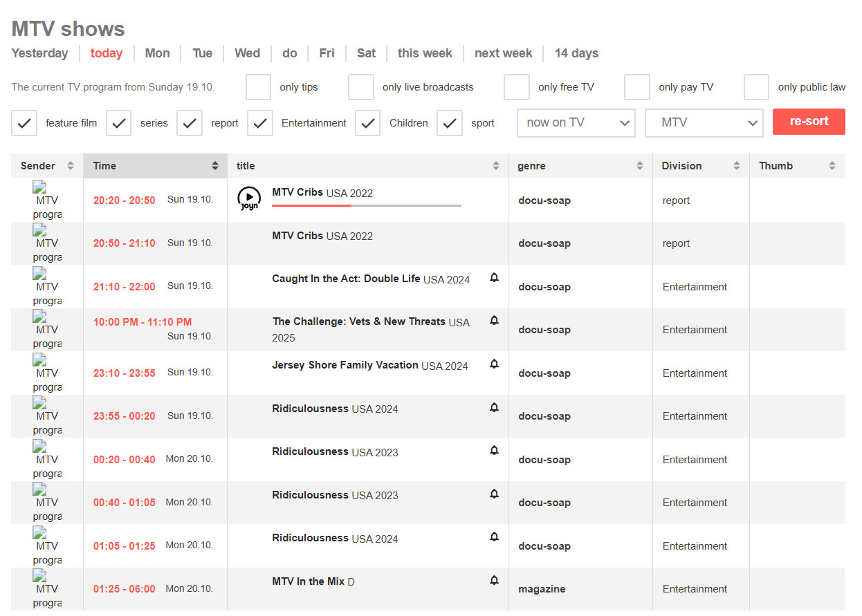
Task: Sort table by Time column arrows
Action: (x=214, y=166)
